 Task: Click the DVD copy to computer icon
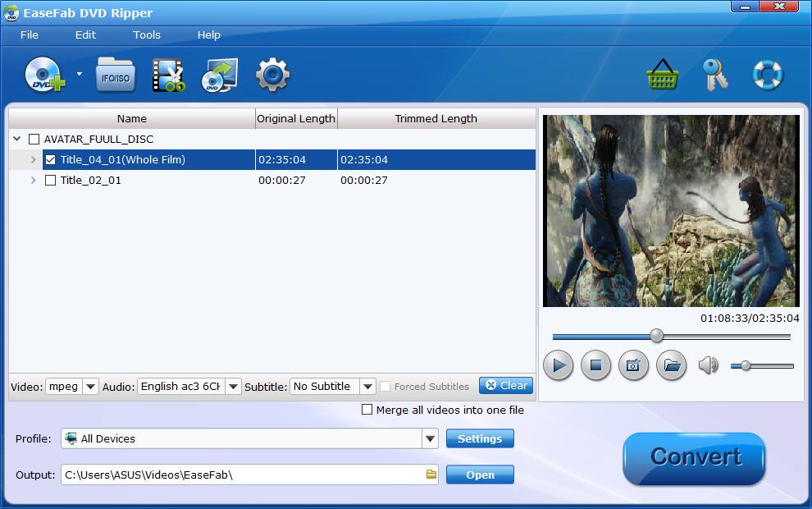pyautogui.click(x=220, y=76)
